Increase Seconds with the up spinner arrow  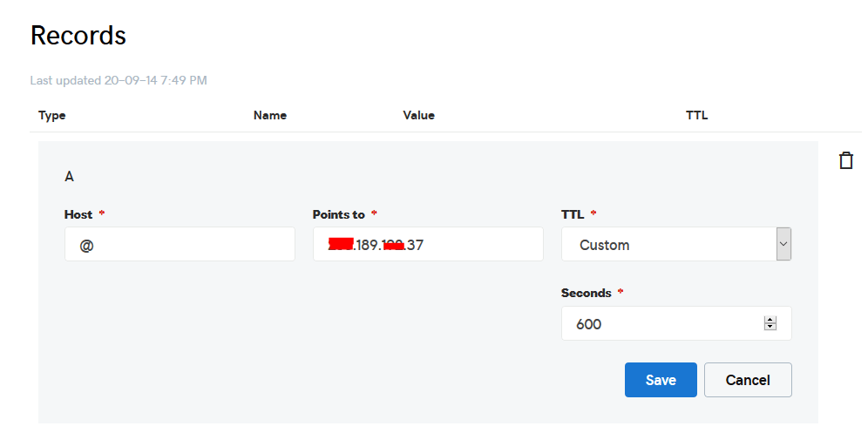770,320
